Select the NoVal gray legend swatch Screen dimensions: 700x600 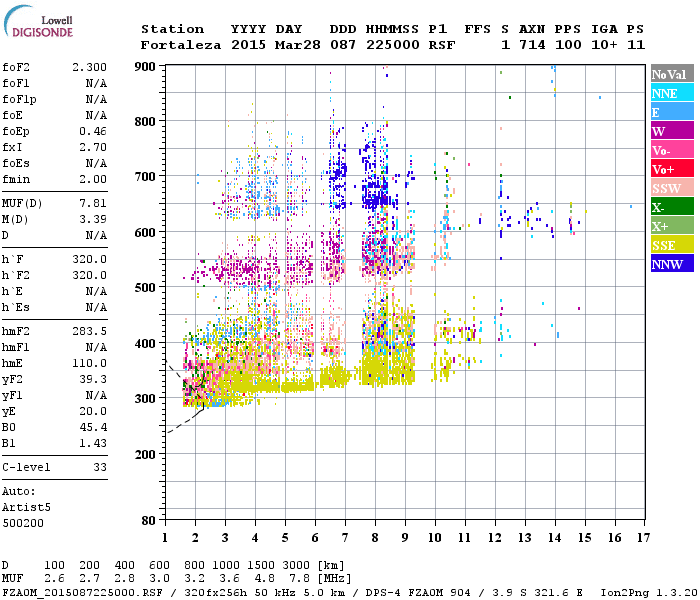(672, 74)
